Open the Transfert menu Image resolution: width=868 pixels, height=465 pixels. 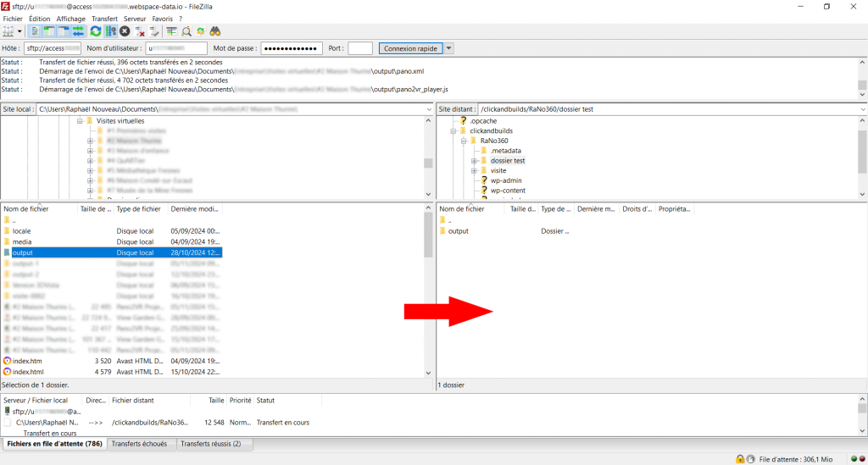[104, 19]
